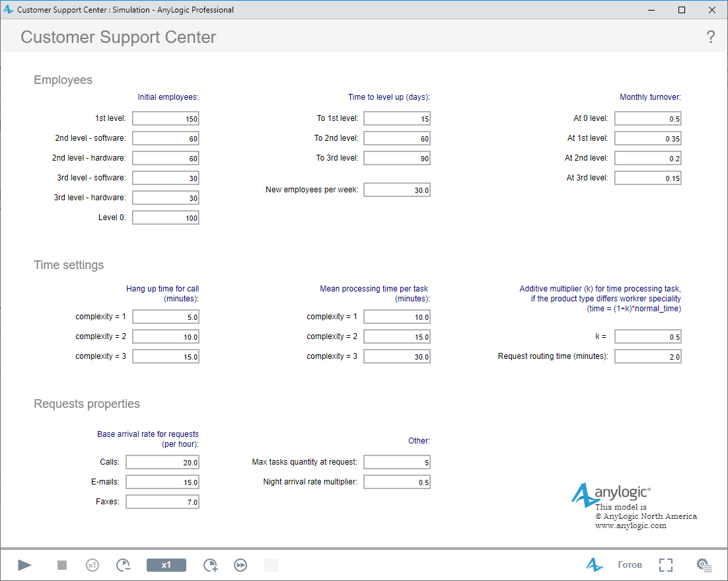Click the AnyLogic window title icon

(9, 9)
